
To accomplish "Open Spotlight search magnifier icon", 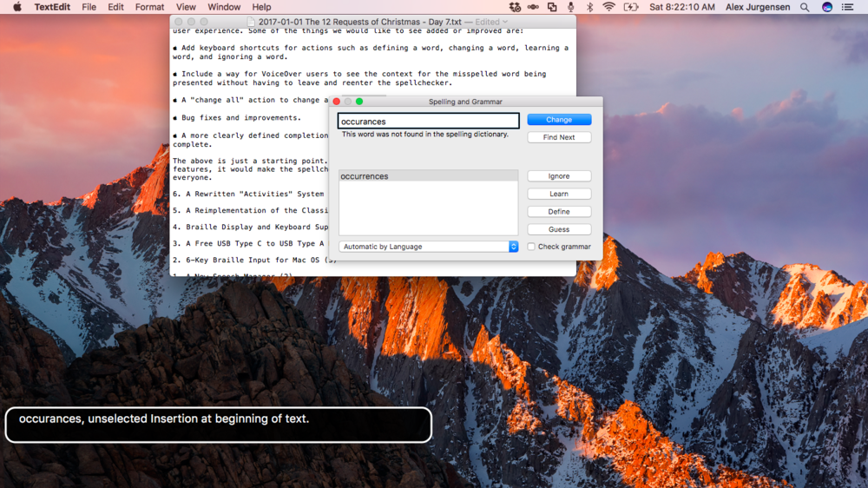I will [x=805, y=7].
